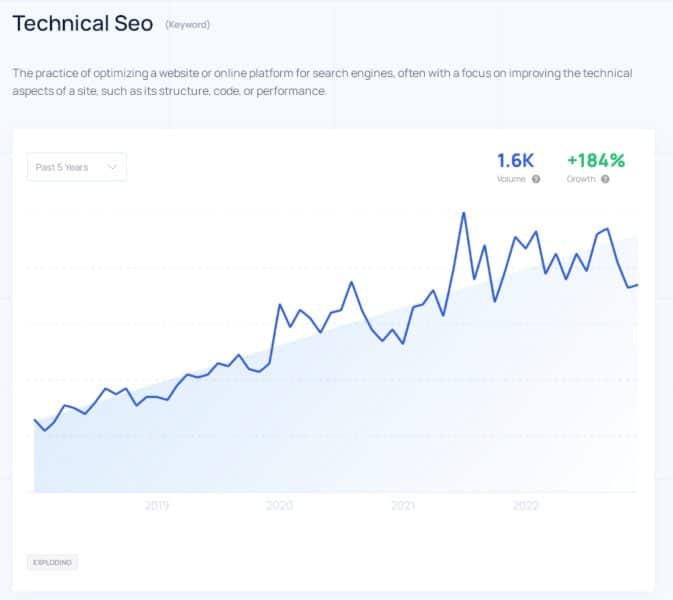Click the "(Keyword)" type label
The width and height of the screenshot is (673, 600).
coord(188,25)
